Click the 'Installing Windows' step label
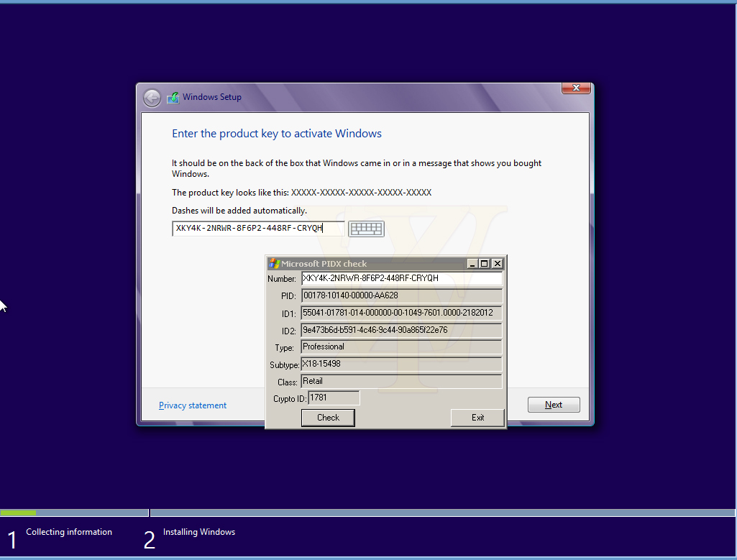The width and height of the screenshot is (737, 560). click(x=199, y=532)
